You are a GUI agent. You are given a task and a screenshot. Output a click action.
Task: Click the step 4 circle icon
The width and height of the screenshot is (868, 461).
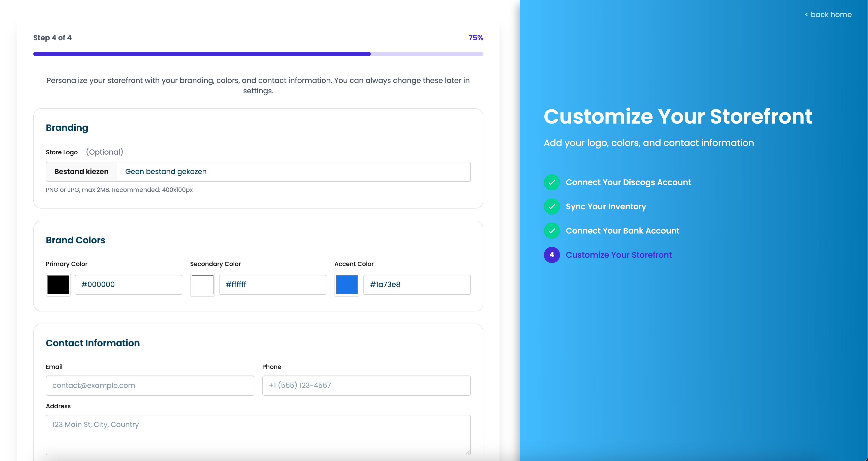click(552, 255)
